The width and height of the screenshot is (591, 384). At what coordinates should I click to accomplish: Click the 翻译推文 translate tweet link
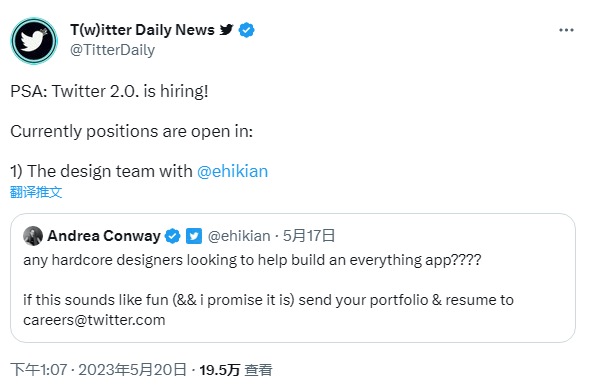pyautogui.click(x=36, y=192)
